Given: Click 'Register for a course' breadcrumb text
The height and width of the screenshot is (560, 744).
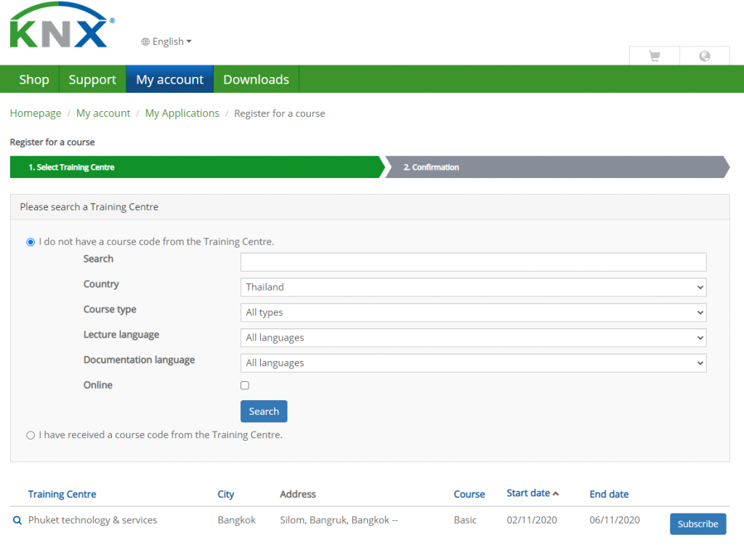Looking at the screenshot, I should point(280,113).
